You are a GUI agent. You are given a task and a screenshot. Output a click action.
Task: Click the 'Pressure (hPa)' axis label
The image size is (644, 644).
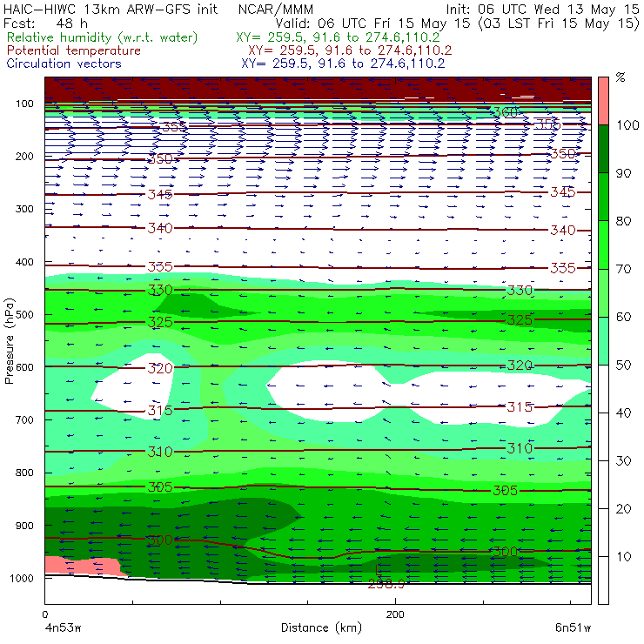point(10,341)
